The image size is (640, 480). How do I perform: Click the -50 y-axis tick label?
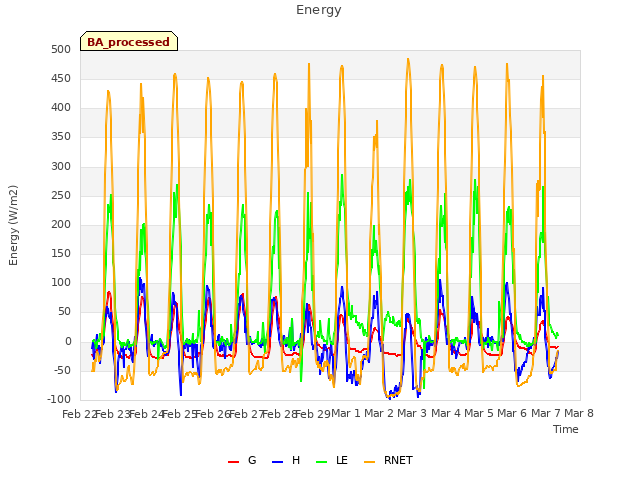(60, 371)
